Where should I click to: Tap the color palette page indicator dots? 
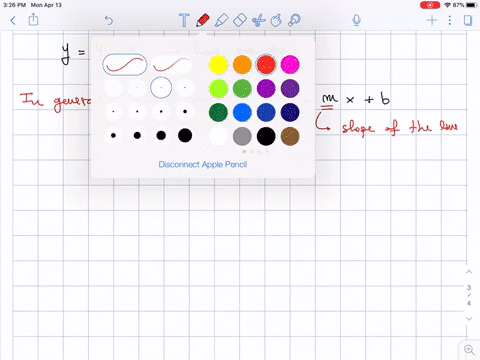tap(255, 152)
